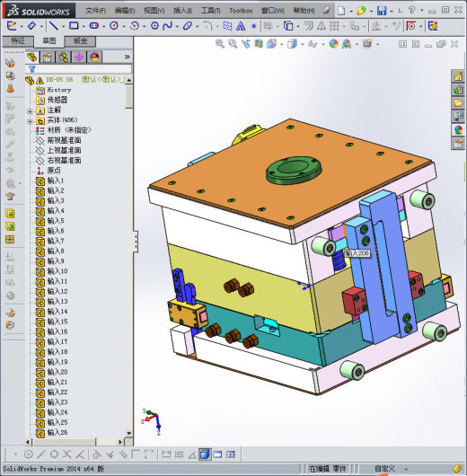Click the Save icon in title toolbar
The image size is (467, 476).
click(382, 11)
